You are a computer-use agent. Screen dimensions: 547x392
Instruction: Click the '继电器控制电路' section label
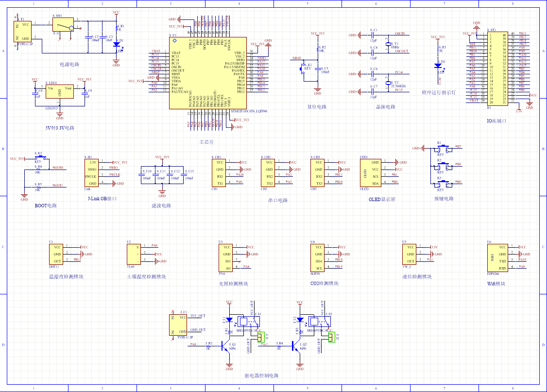click(x=262, y=375)
